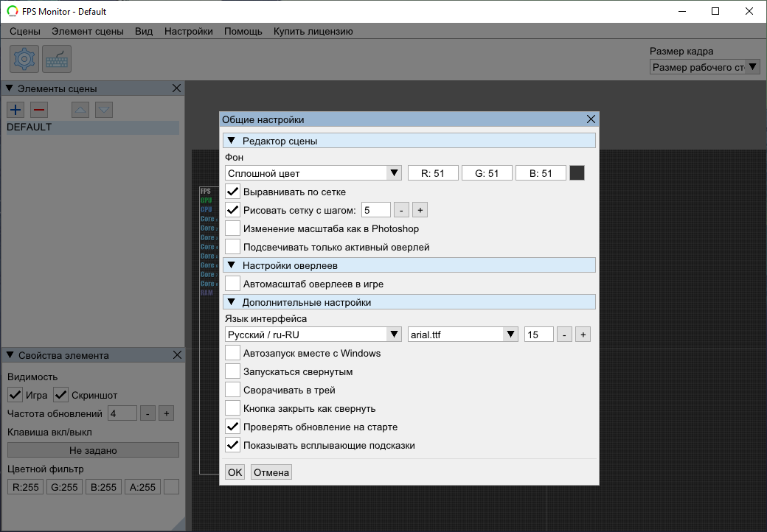This screenshot has width=767, height=532.
Task: Click the Не задано hotkey button
Action: coord(93,450)
